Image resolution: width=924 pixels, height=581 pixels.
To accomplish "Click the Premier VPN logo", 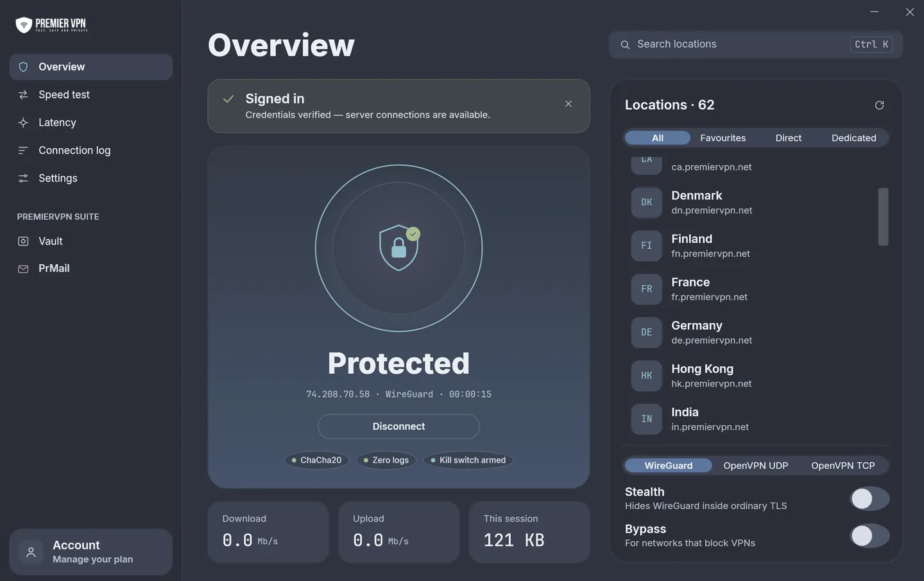I will (x=51, y=25).
